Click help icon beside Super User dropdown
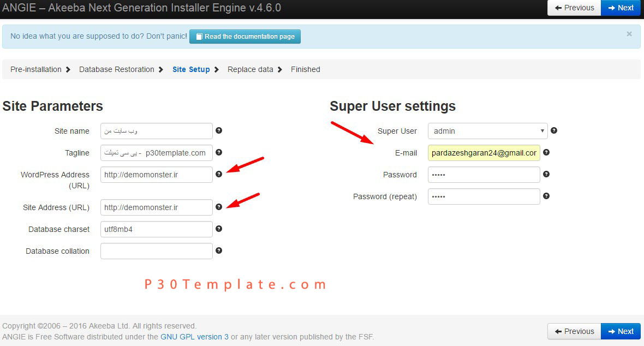This screenshot has height=346, width=644. pyautogui.click(x=554, y=130)
